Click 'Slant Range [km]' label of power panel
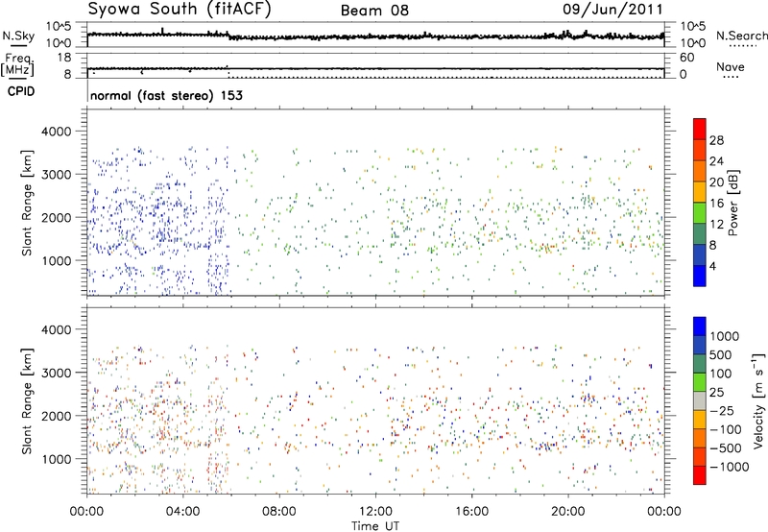This screenshot has height=532, width=768. point(27,203)
